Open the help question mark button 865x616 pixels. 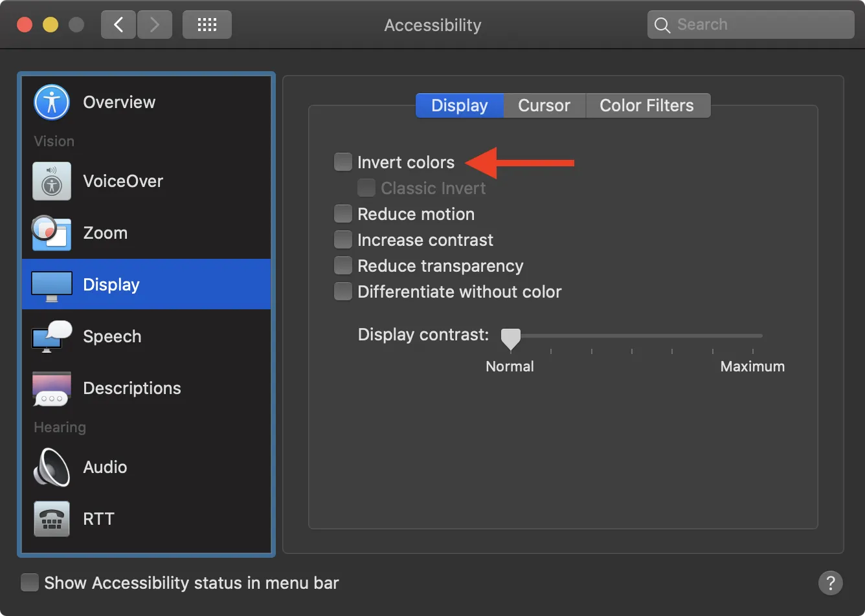[831, 583]
